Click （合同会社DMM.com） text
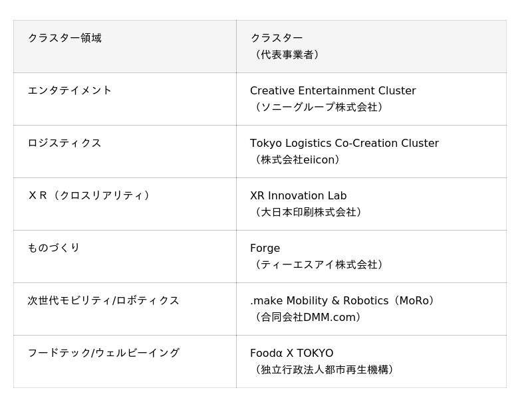 (308, 317)
